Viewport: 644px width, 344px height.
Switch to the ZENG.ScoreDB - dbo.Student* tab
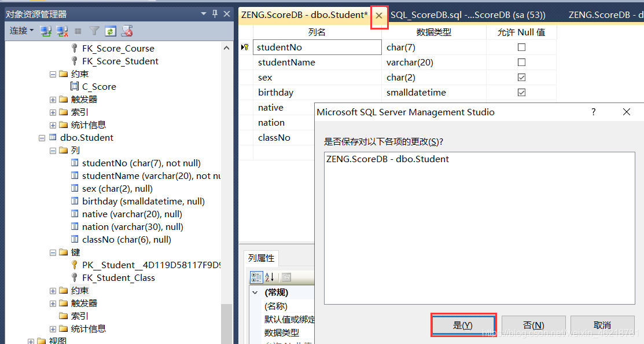(x=305, y=15)
